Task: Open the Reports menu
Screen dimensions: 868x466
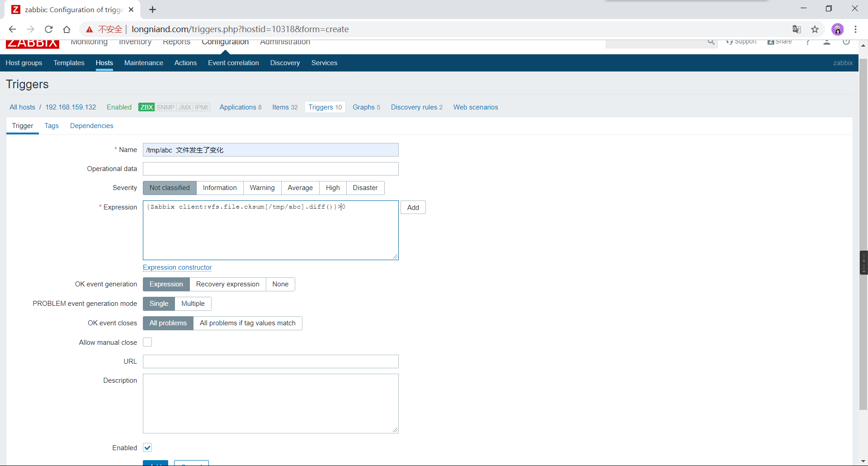Action: coord(177,42)
